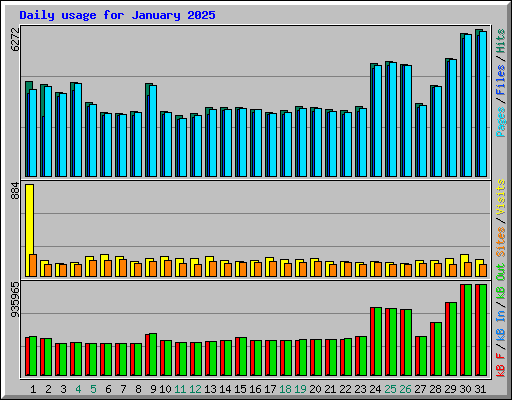Click day 9 on the x-axis
Screen dimensions: 512x400
pyautogui.click(x=153, y=389)
